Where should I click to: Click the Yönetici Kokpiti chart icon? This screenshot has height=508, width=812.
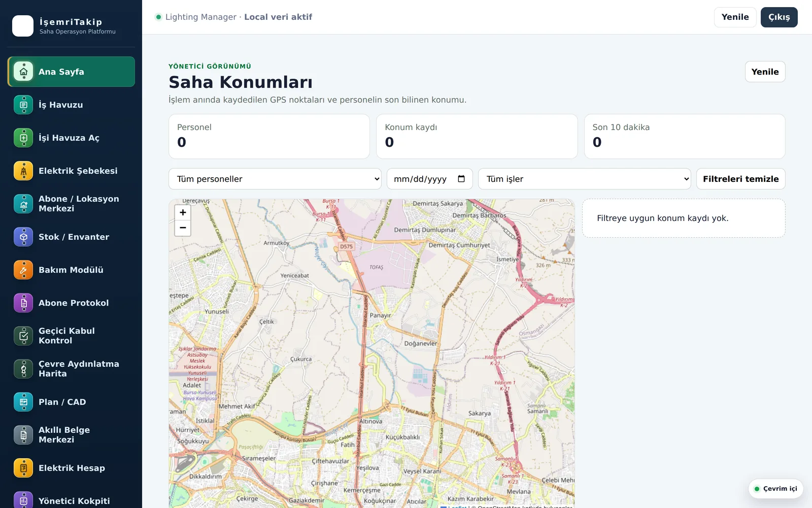[x=23, y=500]
